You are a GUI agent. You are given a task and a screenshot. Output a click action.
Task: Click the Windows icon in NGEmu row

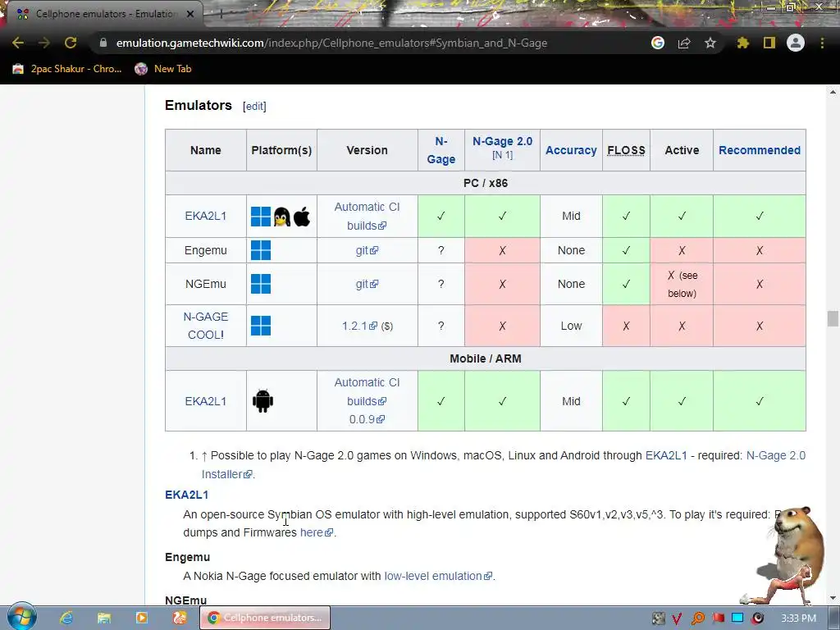point(261,284)
